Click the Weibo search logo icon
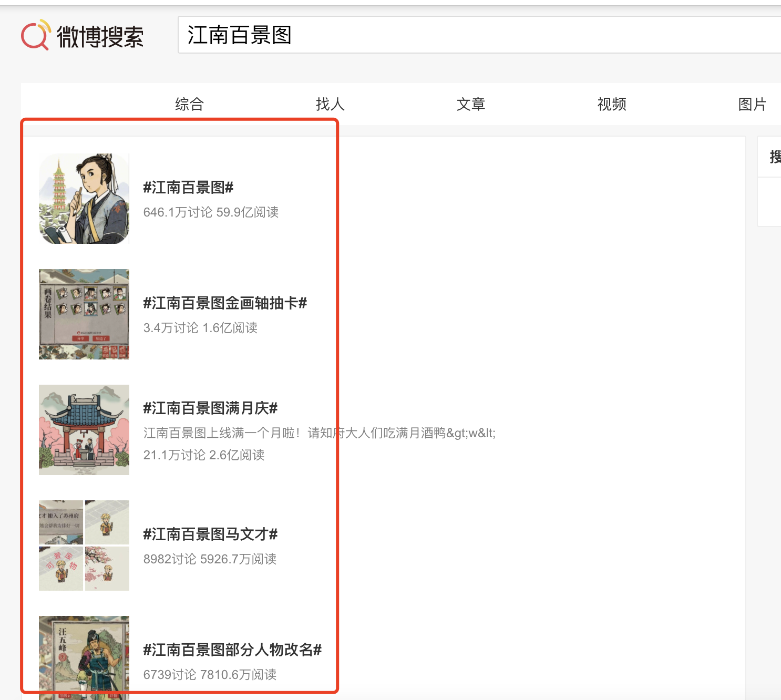Image resolution: width=781 pixels, height=700 pixels. pos(36,35)
